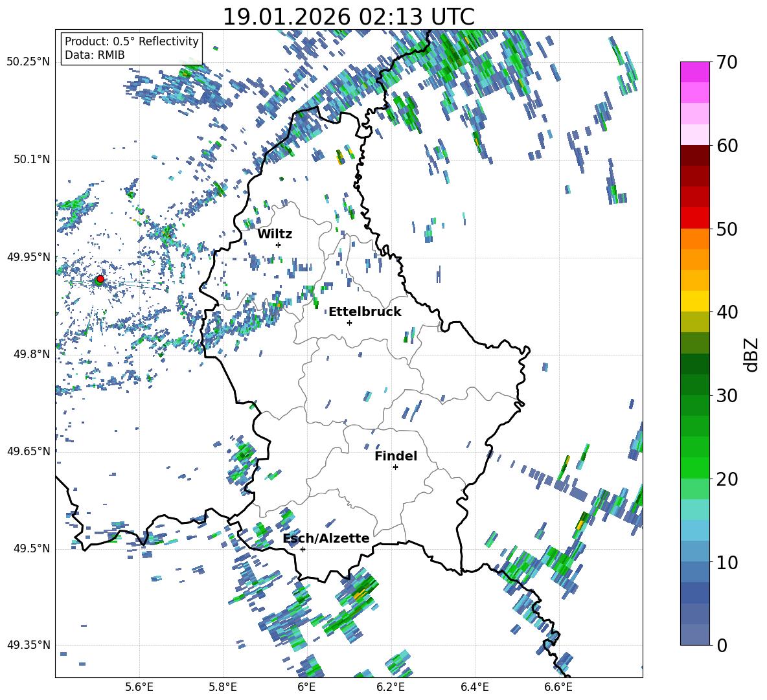Click the 10 tick on colorbar
Viewport: 767px width, 700px height.
pos(727,562)
